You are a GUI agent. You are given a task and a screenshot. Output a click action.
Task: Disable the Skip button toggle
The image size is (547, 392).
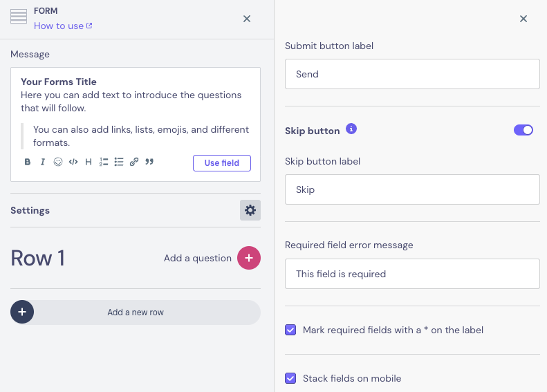[x=523, y=130]
